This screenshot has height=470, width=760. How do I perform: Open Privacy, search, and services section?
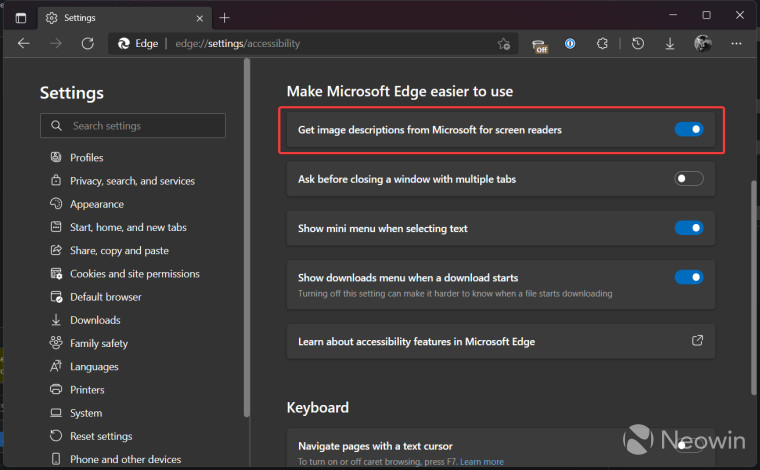point(132,181)
